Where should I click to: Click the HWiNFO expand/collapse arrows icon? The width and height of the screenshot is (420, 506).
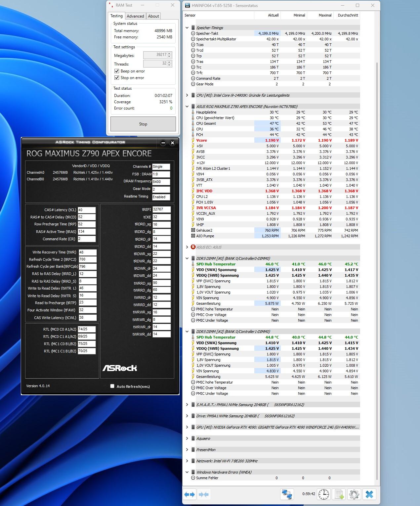tap(189, 494)
